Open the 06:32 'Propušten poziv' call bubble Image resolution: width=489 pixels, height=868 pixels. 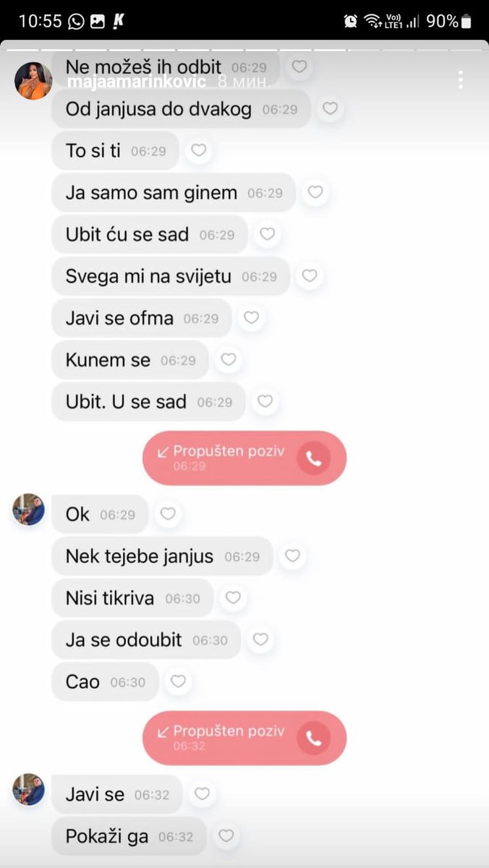coord(244,738)
